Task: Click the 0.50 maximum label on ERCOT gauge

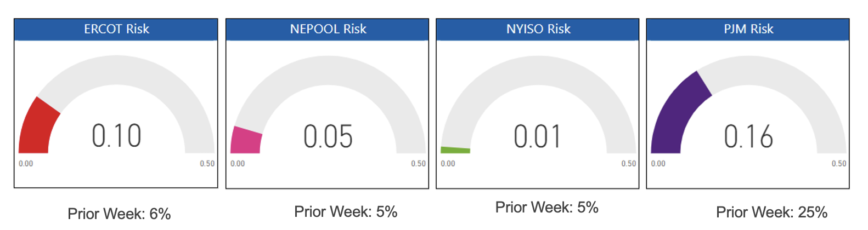Action: point(207,164)
